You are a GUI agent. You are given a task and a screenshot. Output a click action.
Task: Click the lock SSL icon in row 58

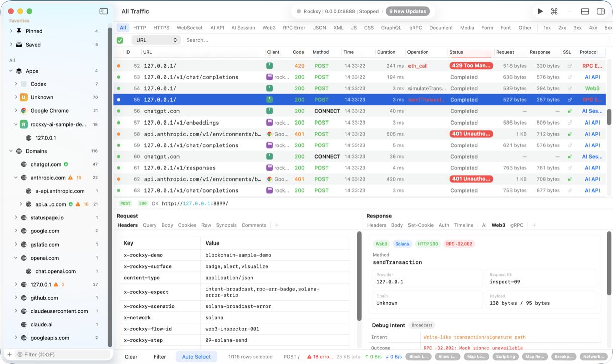click(570, 134)
